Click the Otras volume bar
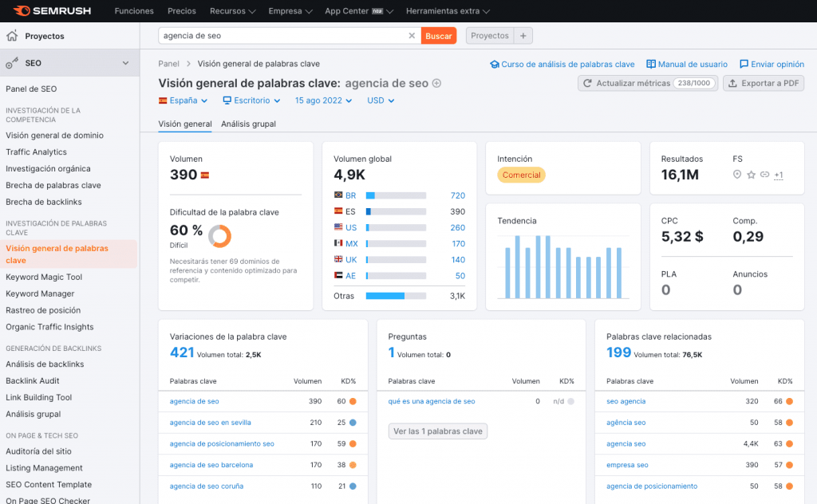817x504 pixels. click(396, 296)
